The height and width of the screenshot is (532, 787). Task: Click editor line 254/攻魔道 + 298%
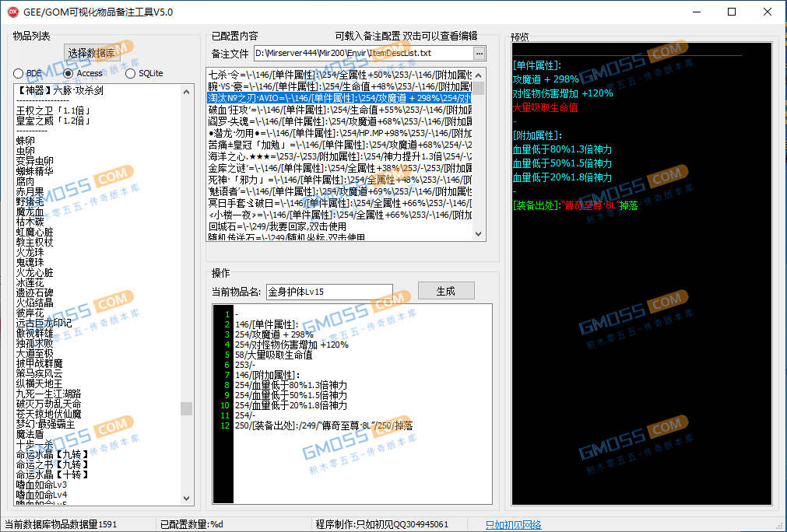point(274,334)
